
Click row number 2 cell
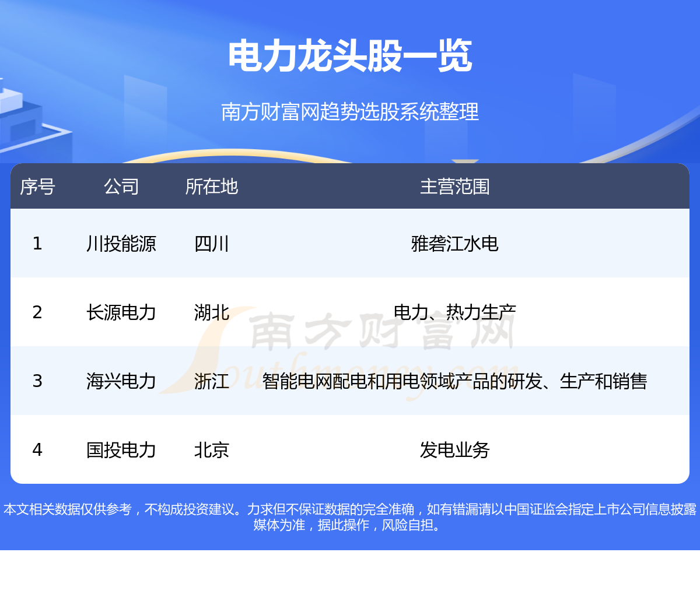(37, 312)
